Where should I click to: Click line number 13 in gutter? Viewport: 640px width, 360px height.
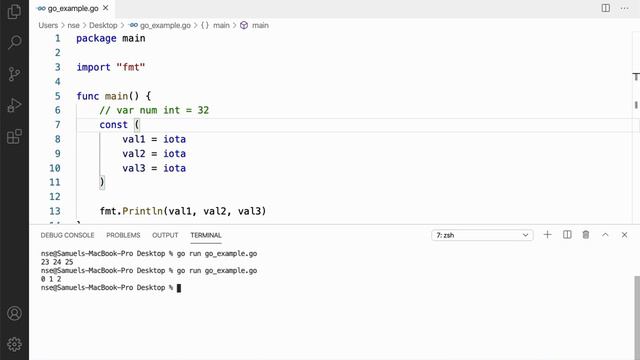[x=55, y=211]
